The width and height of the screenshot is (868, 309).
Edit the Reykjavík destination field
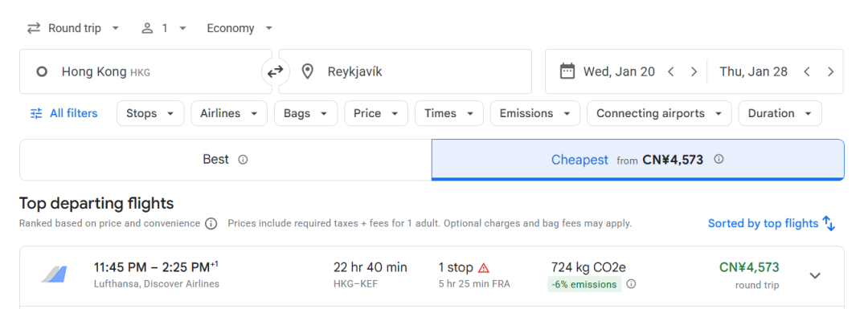tap(405, 71)
